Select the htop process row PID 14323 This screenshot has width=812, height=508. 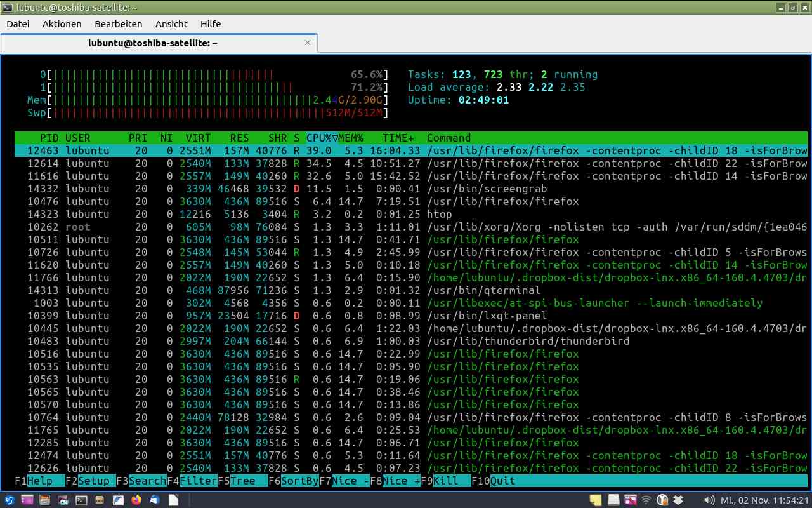(411, 214)
